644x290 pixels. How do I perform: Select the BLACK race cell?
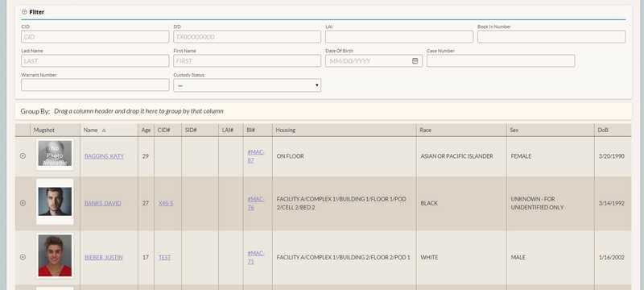pyautogui.click(x=460, y=203)
